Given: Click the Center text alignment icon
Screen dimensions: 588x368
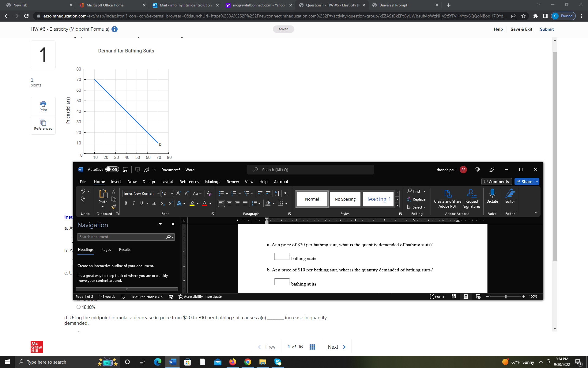Looking at the screenshot, I should click(229, 203).
